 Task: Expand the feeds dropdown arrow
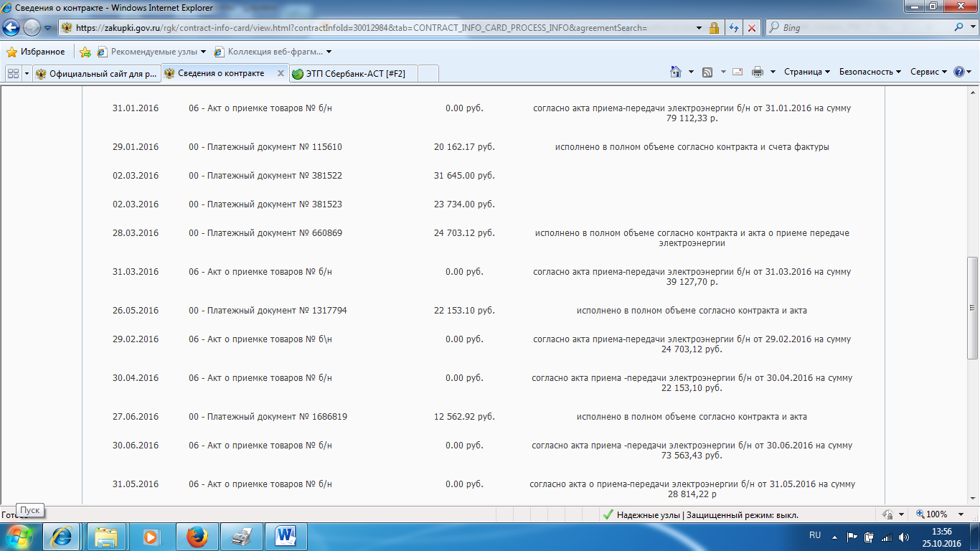tap(722, 72)
